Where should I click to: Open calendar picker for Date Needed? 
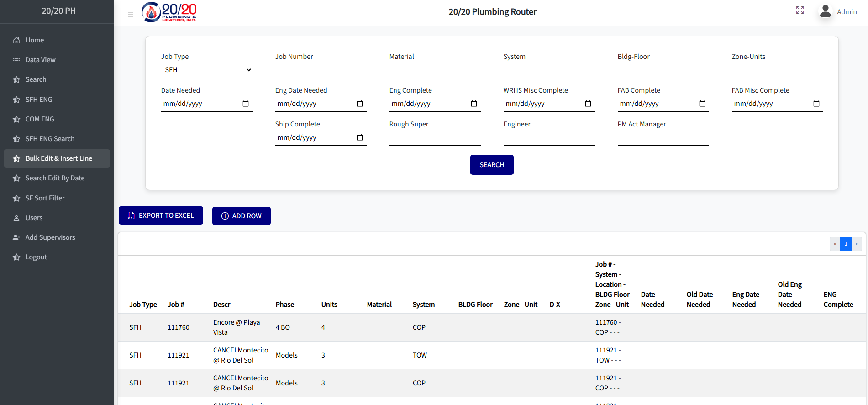click(246, 104)
